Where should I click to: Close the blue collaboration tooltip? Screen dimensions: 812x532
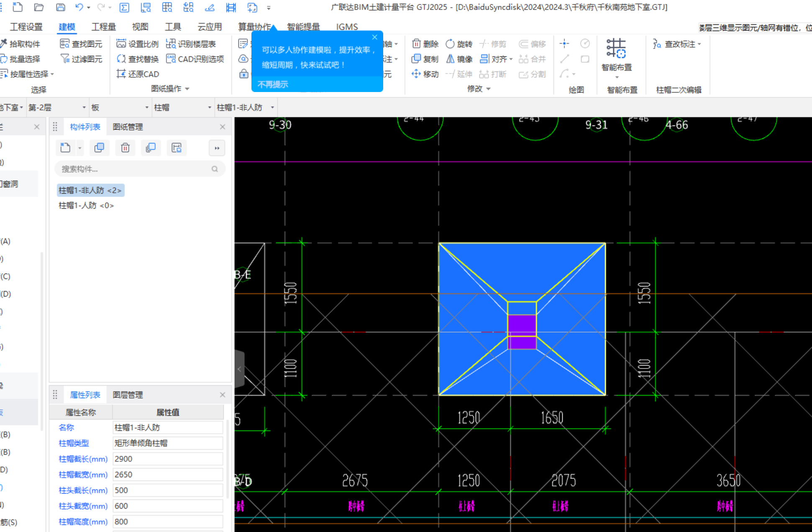click(x=375, y=37)
